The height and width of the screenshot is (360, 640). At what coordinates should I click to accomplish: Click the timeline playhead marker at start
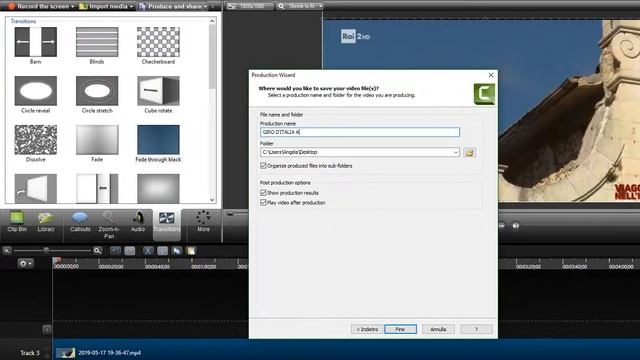point(56,260)
